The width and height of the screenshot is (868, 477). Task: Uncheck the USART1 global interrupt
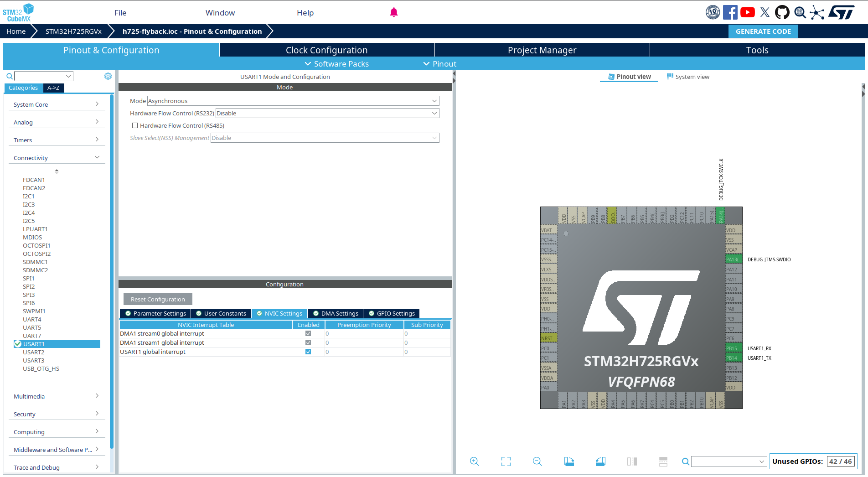tap(308, 352)
